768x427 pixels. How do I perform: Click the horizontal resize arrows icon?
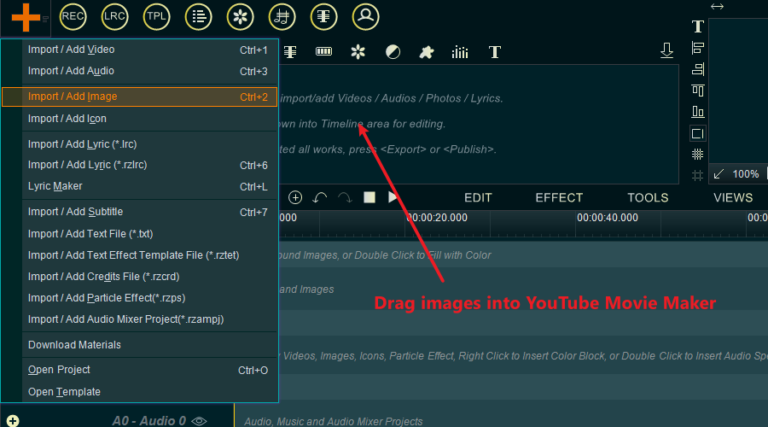[717, 6]
